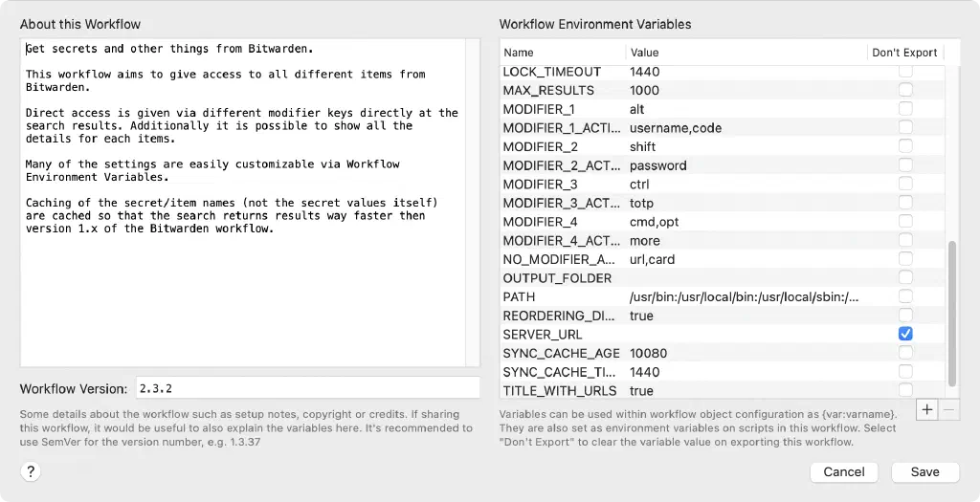Check Don't Export for MAX_RESULTS
Viewport: 980px width, 502px height.
click(x=905, y=90)
